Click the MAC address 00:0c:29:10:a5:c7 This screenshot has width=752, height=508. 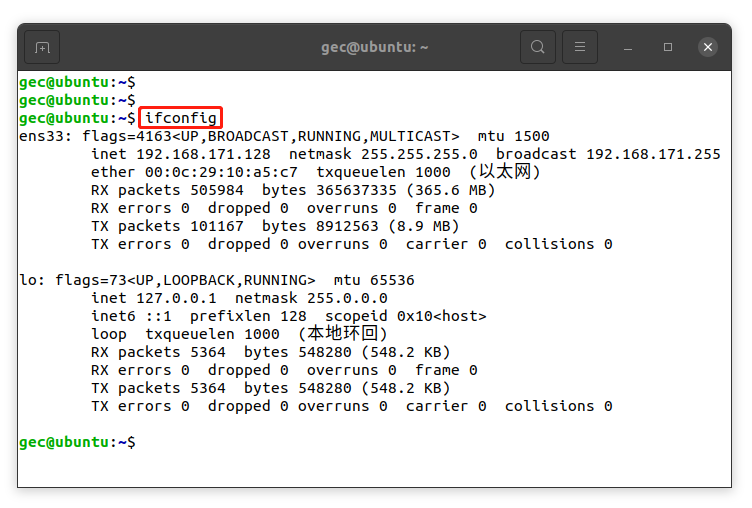220,172
